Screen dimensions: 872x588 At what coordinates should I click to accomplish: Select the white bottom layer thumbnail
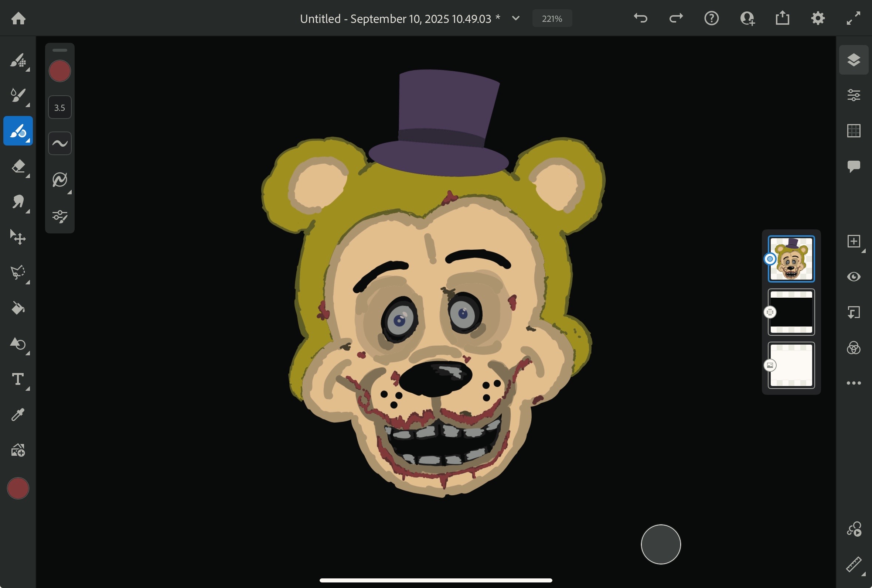(791, 365)
